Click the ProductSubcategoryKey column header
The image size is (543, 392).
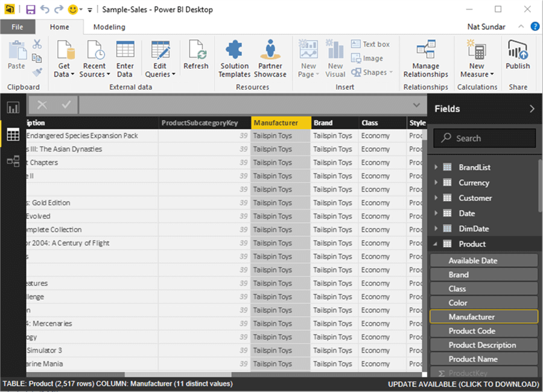(x=205, y=123)
